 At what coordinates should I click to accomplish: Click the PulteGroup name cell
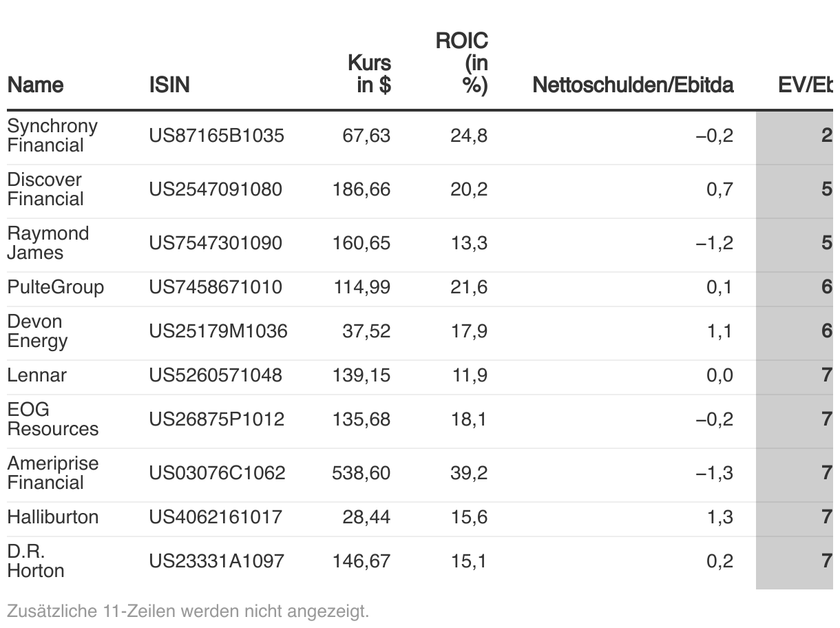55,287
